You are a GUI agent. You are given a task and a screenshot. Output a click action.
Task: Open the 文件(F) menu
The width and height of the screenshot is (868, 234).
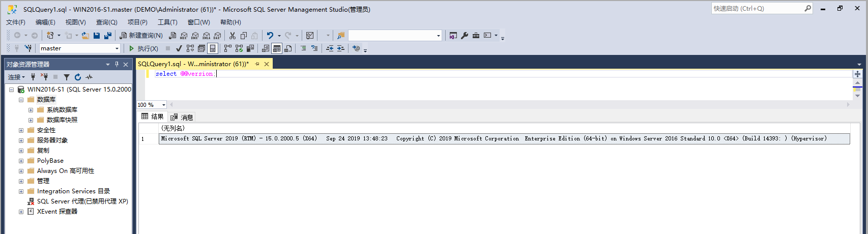pos(16,22)
